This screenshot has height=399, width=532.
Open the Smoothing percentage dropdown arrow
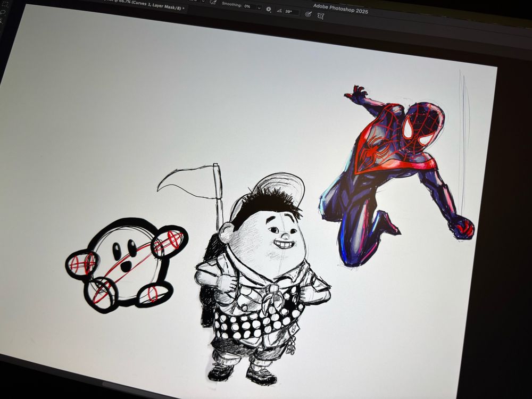[x=259, y=8]
